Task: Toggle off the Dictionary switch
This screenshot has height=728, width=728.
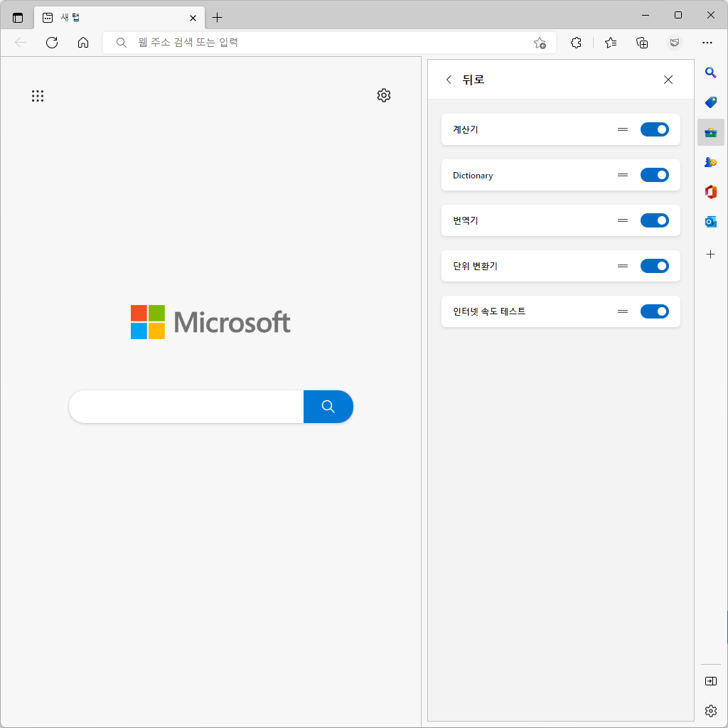Action: 654,175
